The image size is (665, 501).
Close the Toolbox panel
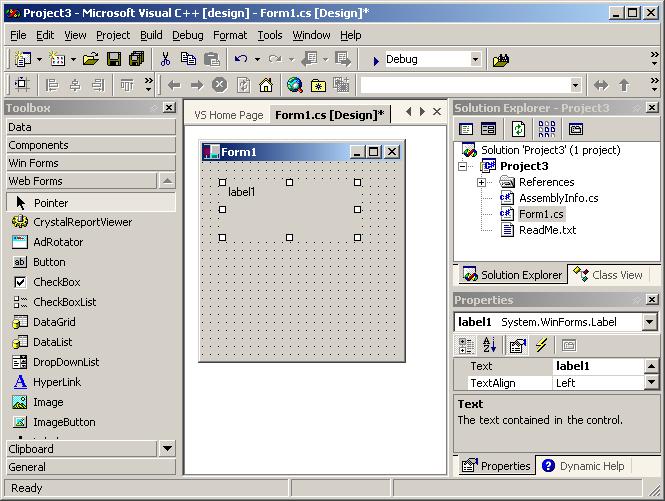pos(169,108)
